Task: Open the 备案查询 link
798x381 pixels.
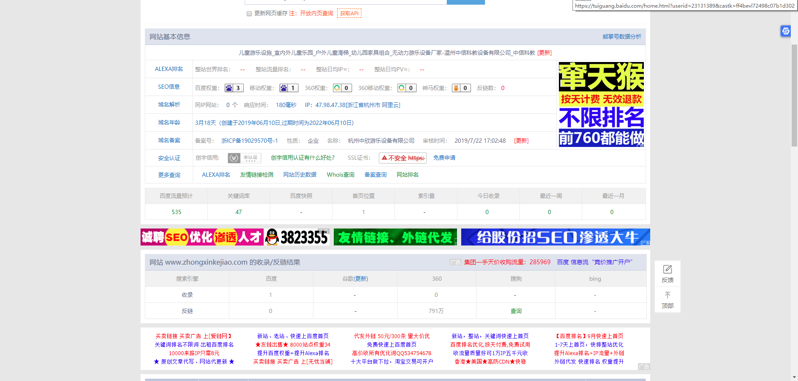Action: click(x=376, y=174)
